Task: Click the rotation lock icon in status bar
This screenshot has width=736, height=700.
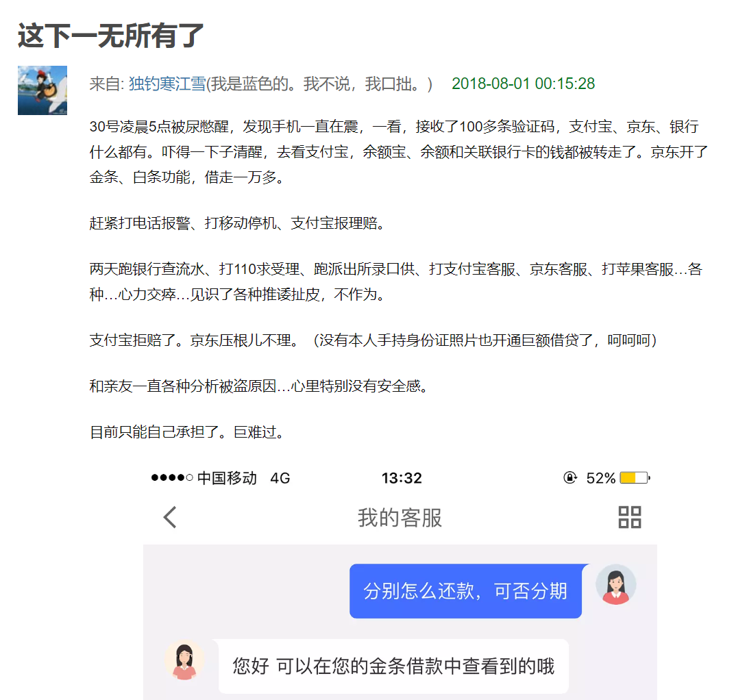Action: (570, 477)
